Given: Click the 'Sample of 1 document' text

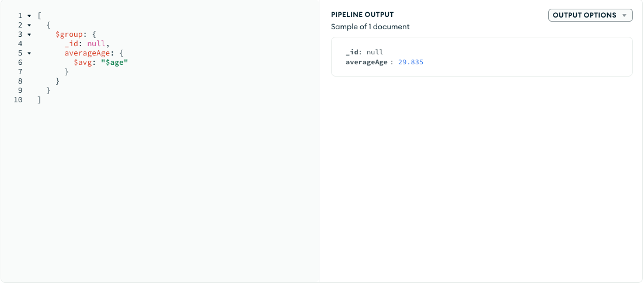Looking at the screenshot, I should (x=370, y=27).
